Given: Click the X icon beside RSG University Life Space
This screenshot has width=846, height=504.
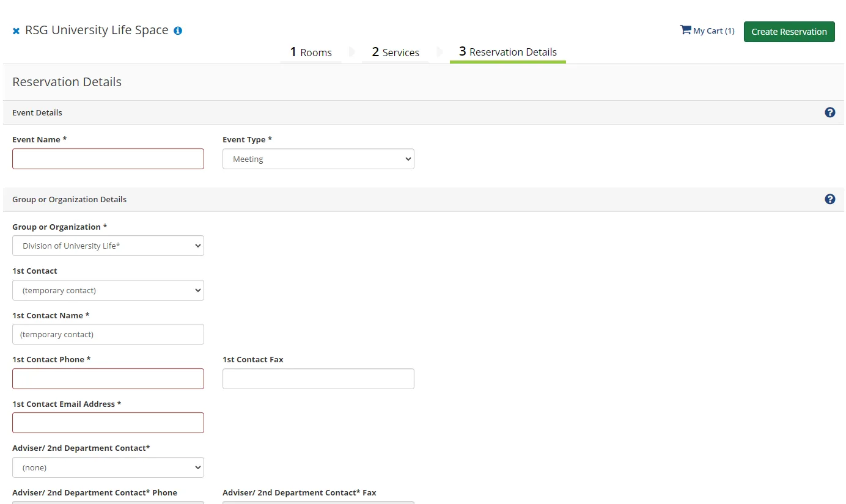Looking at the screenshot, I should tap(17, 31).
